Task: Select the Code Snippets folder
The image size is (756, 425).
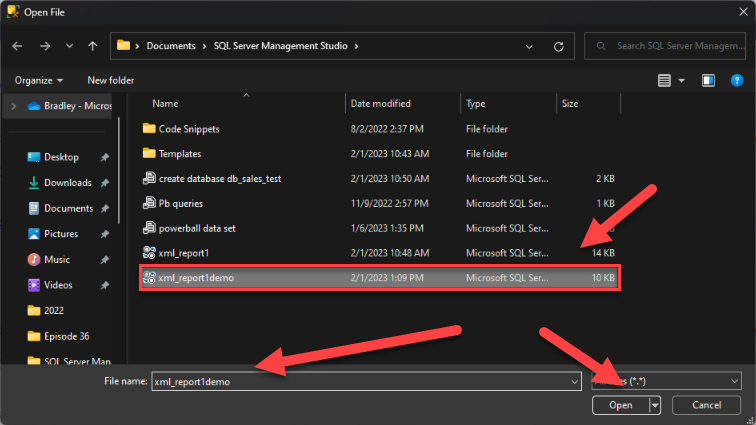Action: point(380,129)
